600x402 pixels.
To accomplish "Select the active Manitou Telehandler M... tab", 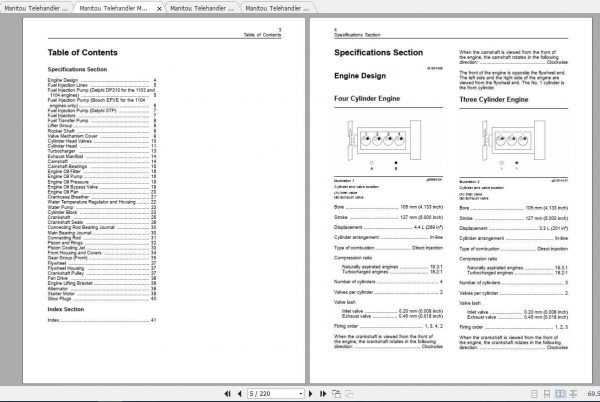I will [113, 8].
